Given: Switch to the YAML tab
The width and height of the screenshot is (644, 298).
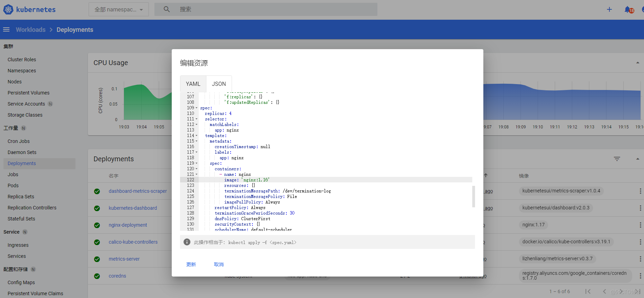Looking at the screenshot, I should tap(193, 84).
